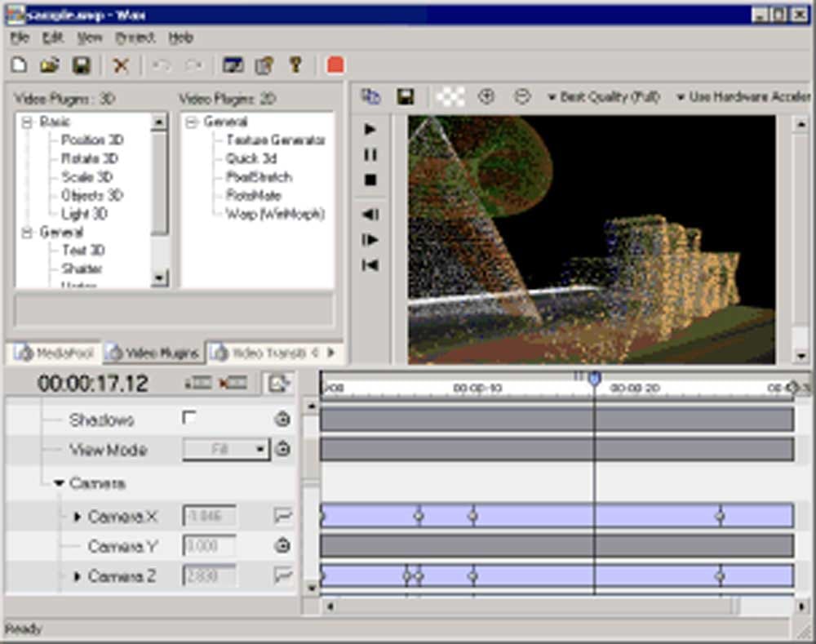The height and width of the screenshot is (644, 816).
Task: Click the New project icon in toolbar
Action: [19, 65]
